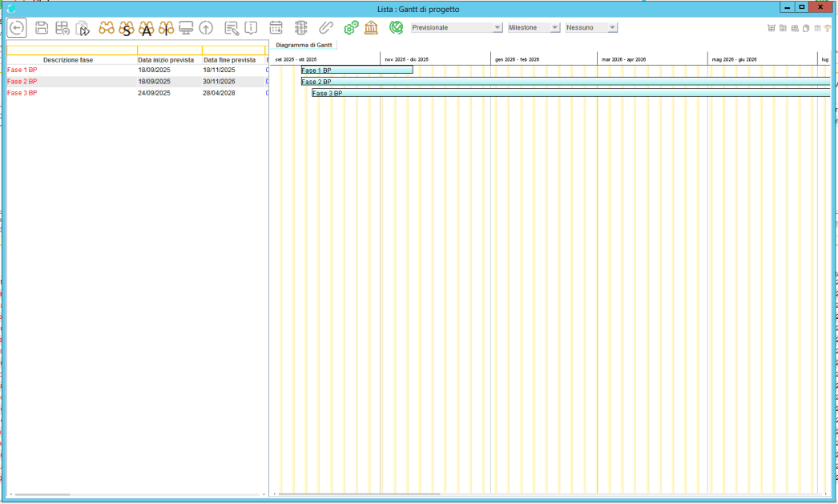Click the monitor display icon
The height and width of the screenshot is (504, 838).
coord(186,28)
